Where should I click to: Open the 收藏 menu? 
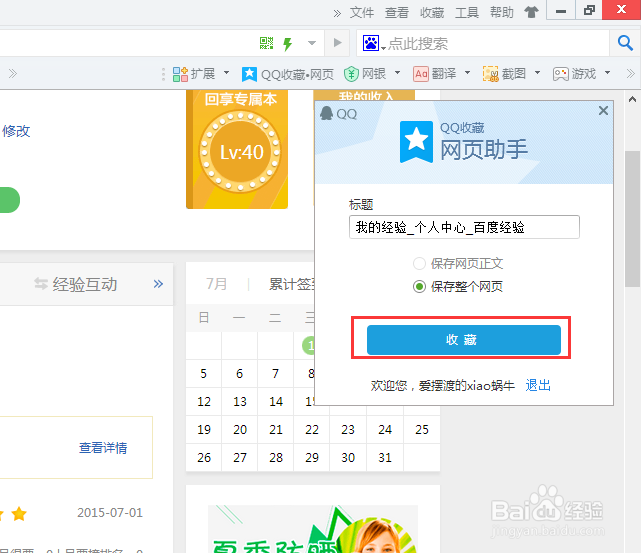[x=432, y=12]
